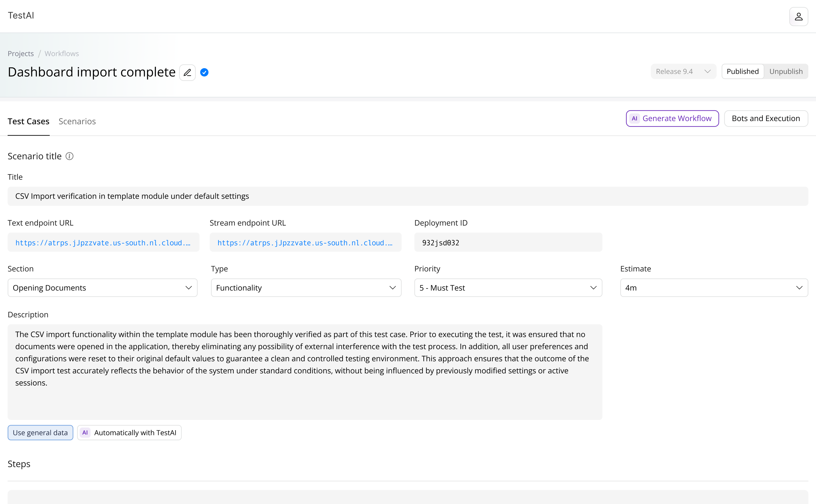
Task: Change the Type dropdown from Functionality
Action: point(305,287)
